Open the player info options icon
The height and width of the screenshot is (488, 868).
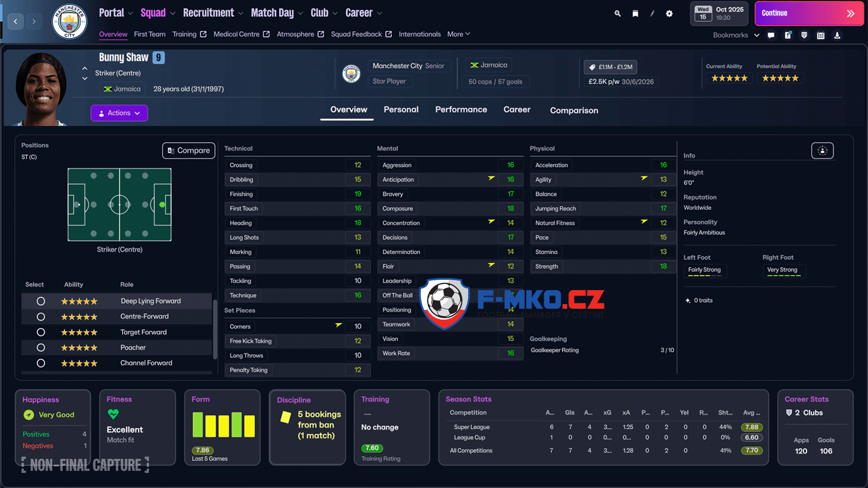pyautogui.click(x=823, y=151)
